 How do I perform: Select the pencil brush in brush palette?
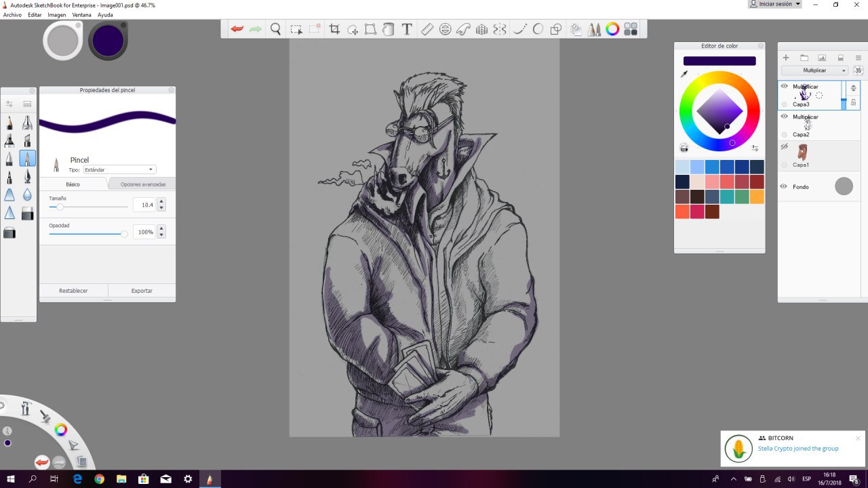pos(9,123)
